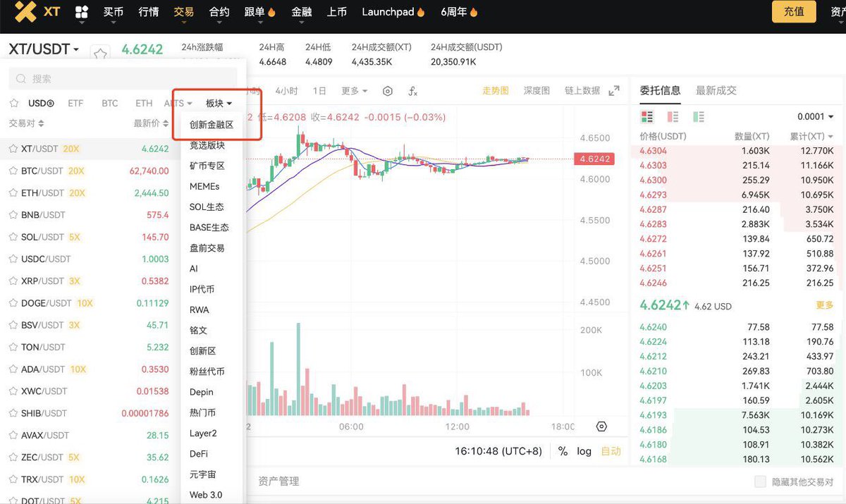
Task: Star the BSV/USDT pair
Action: click(13, 325)
